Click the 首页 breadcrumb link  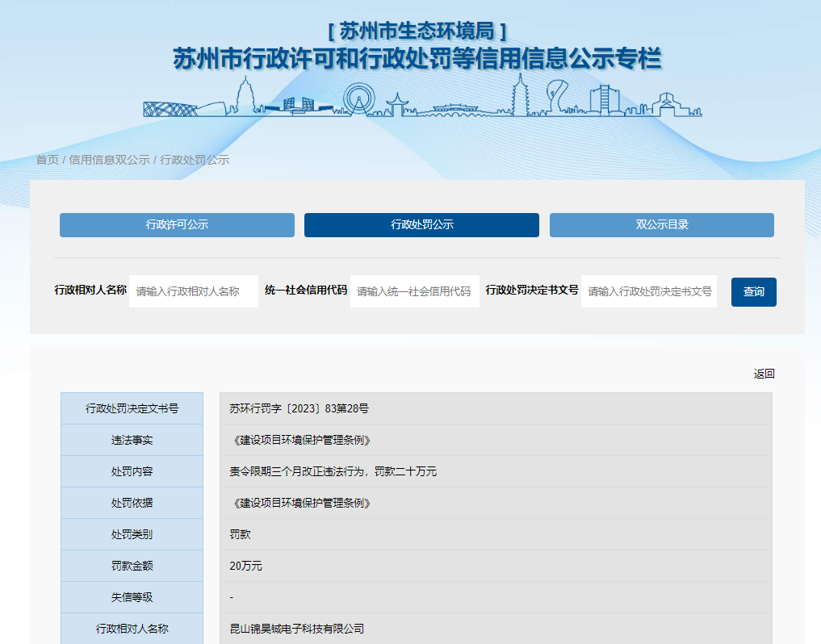(x=47, y=160)
